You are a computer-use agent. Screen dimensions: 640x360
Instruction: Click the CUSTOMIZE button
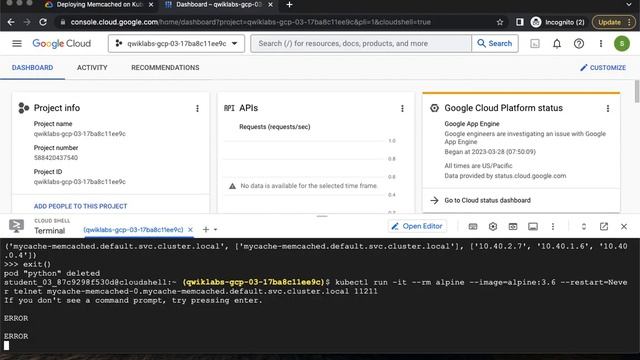tap(603, 68)
